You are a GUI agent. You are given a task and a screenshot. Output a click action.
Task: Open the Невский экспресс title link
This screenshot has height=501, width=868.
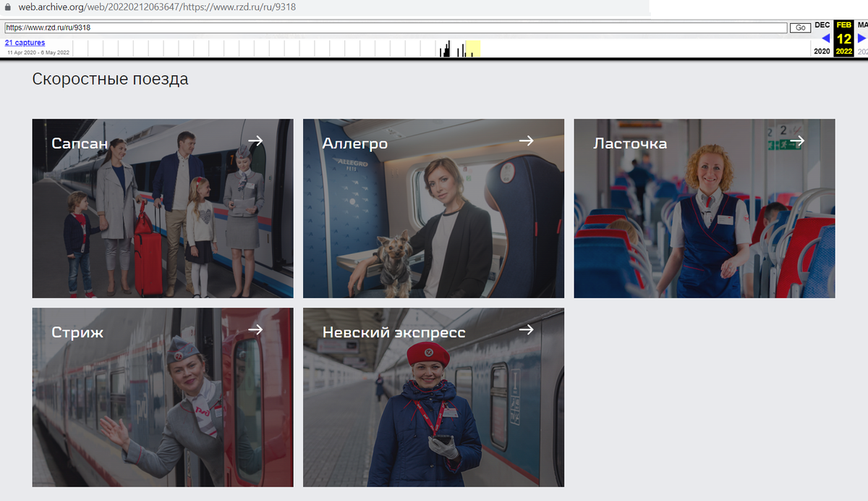tap(394, 332)
